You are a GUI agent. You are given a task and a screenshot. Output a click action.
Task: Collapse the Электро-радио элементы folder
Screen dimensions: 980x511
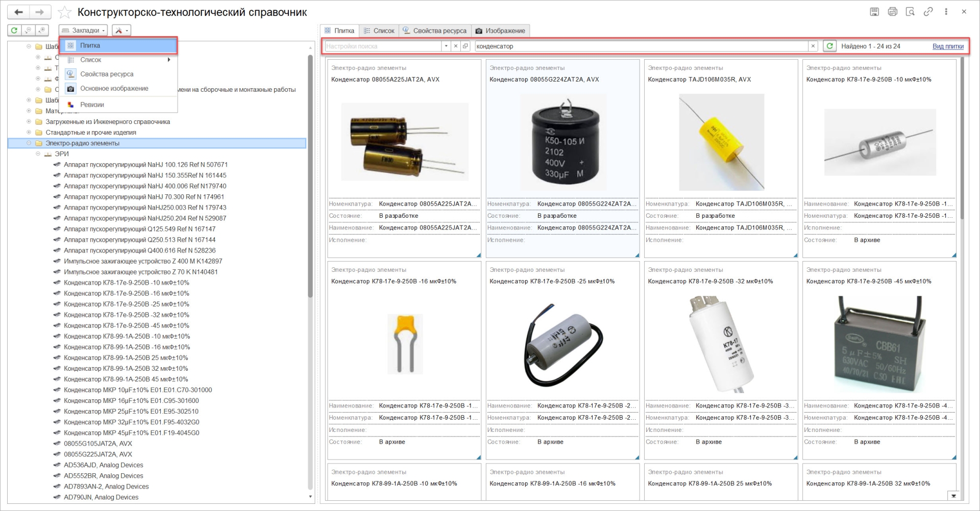tap(29, 143)
